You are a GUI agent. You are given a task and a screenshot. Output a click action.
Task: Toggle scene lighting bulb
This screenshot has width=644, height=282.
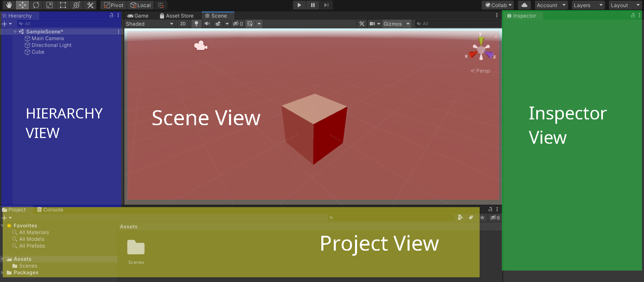coord(196,24)
